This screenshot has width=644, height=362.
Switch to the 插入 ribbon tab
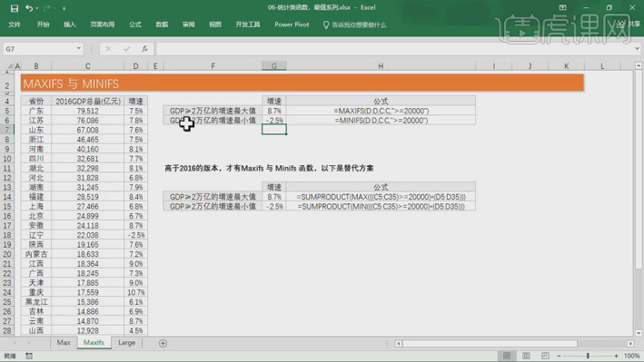[69, 24]
